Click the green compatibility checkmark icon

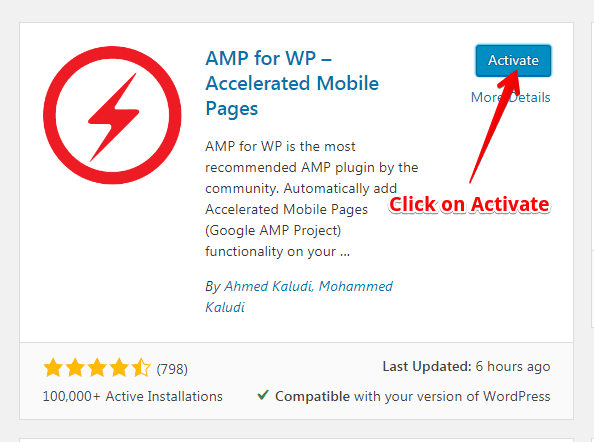pos(263,395)
